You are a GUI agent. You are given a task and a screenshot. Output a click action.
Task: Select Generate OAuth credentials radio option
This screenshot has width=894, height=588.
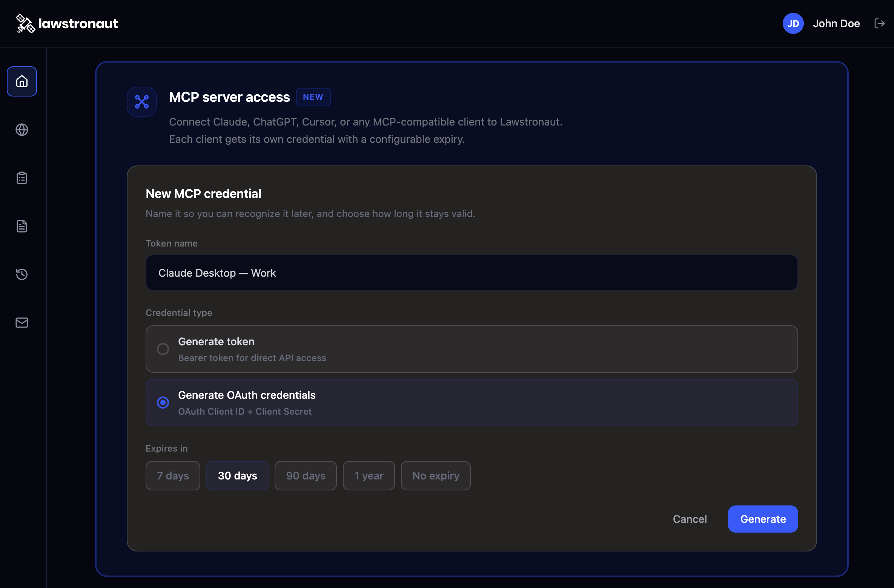click(472, 403)
